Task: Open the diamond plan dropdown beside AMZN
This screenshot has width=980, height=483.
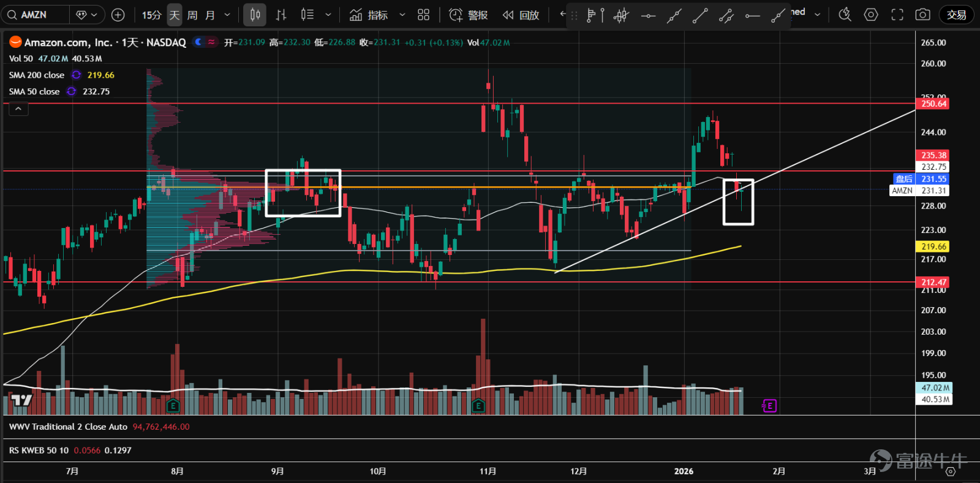Action: coord(86,15)
